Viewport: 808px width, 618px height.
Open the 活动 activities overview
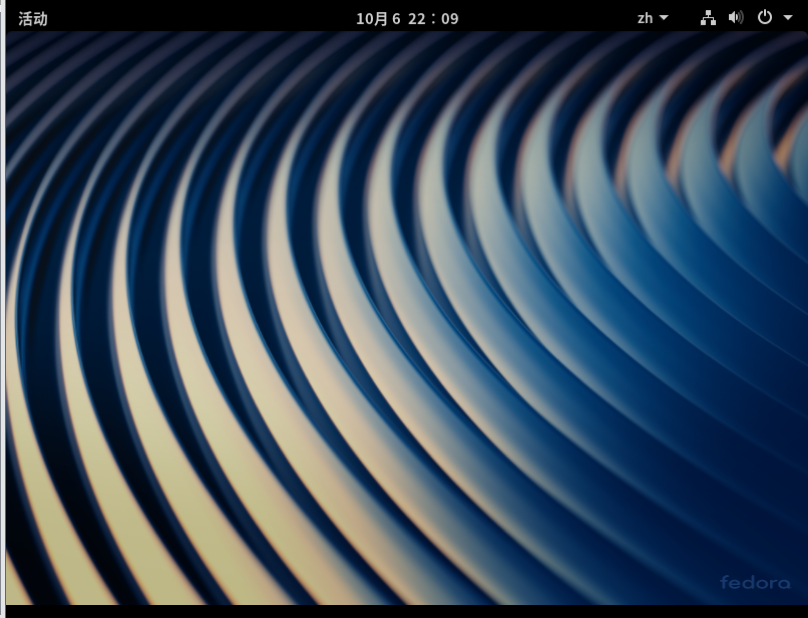33,19
